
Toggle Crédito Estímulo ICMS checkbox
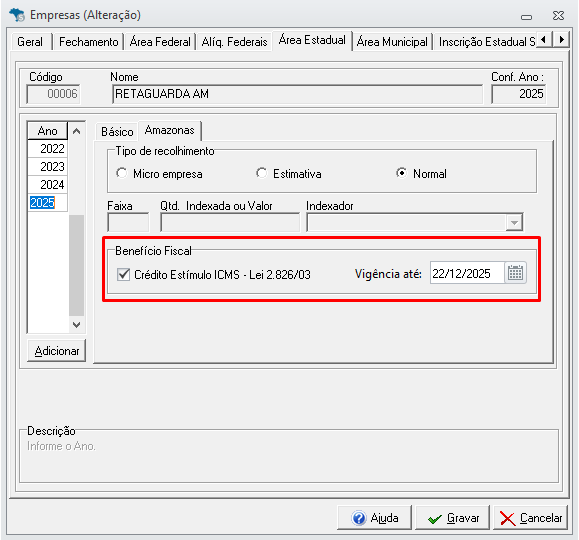point(123,274)
